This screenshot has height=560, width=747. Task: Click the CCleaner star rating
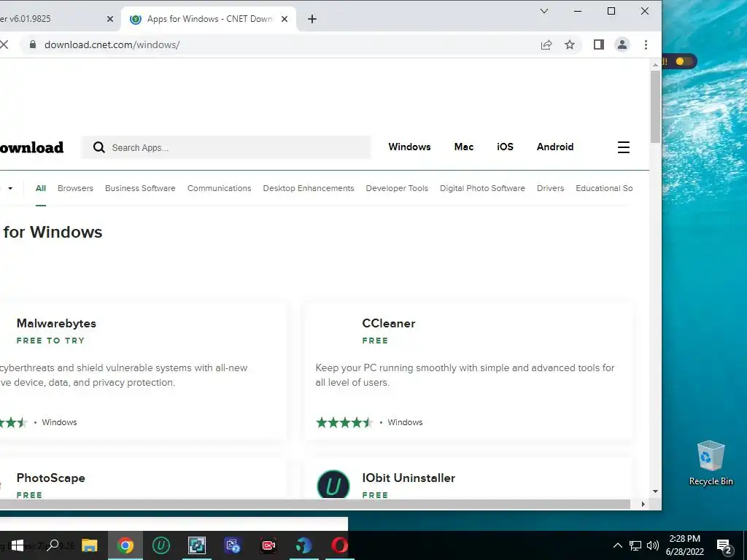click(344, 422)
